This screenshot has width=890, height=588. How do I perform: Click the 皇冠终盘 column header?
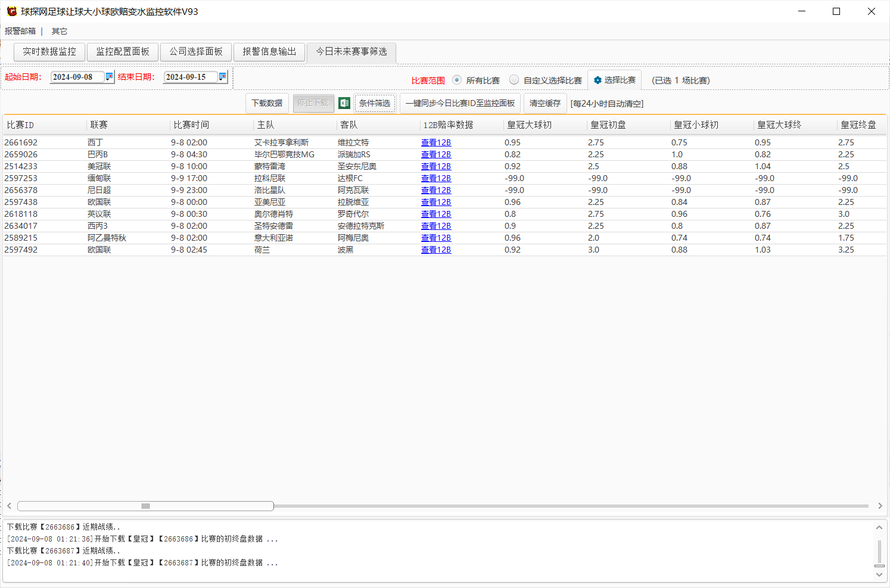coord(862,125)
